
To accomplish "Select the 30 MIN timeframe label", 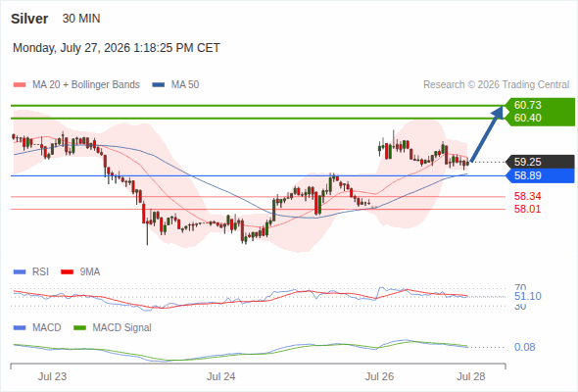I will coord(81,19).
